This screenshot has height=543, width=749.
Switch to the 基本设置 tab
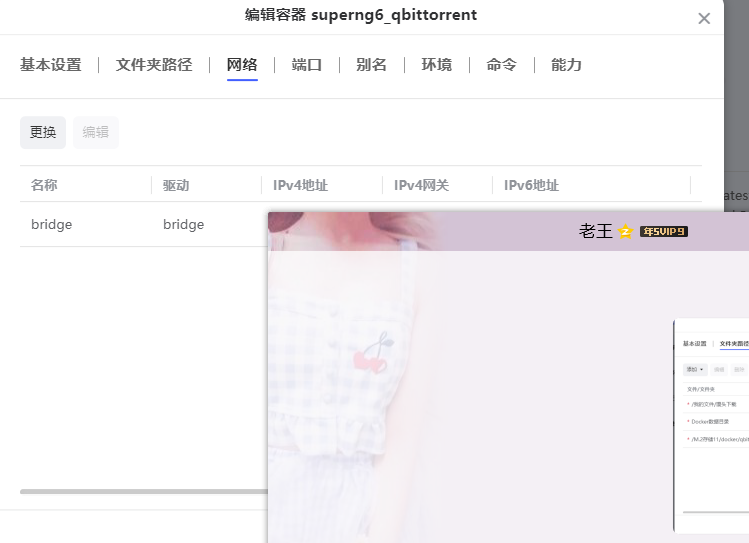coord(50,65)
